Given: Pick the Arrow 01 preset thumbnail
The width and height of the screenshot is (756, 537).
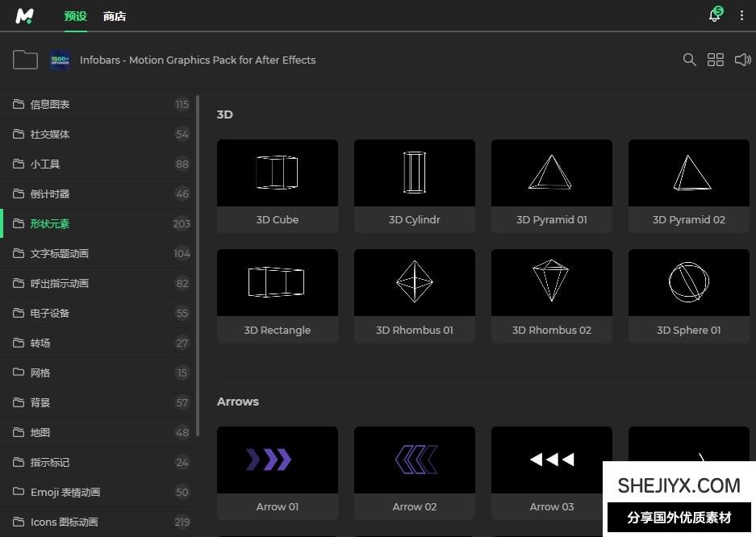Looking at the screenshot, I should [x=278, y=460].
